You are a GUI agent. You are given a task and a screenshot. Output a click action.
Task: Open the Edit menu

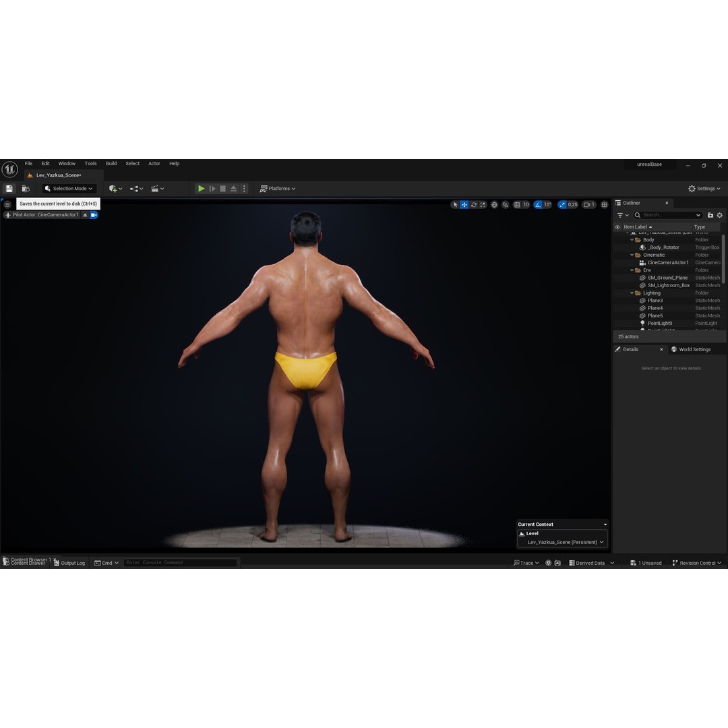pos(46,163)
